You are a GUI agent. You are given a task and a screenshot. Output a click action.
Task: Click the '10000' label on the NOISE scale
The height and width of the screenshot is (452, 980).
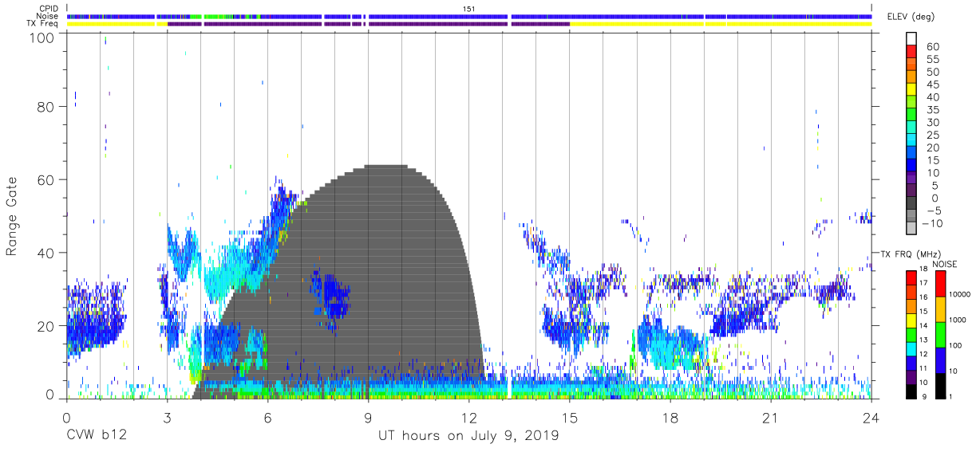tap(961, 295)
